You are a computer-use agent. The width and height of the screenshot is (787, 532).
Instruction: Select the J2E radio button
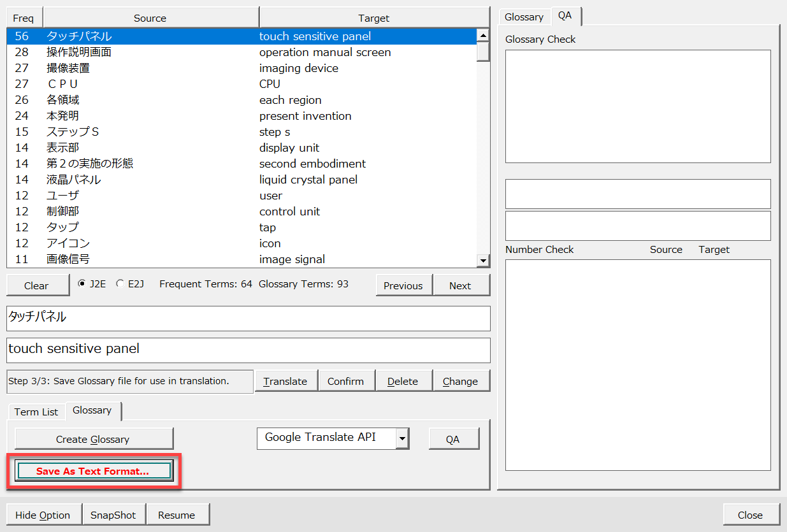[81, 284]
